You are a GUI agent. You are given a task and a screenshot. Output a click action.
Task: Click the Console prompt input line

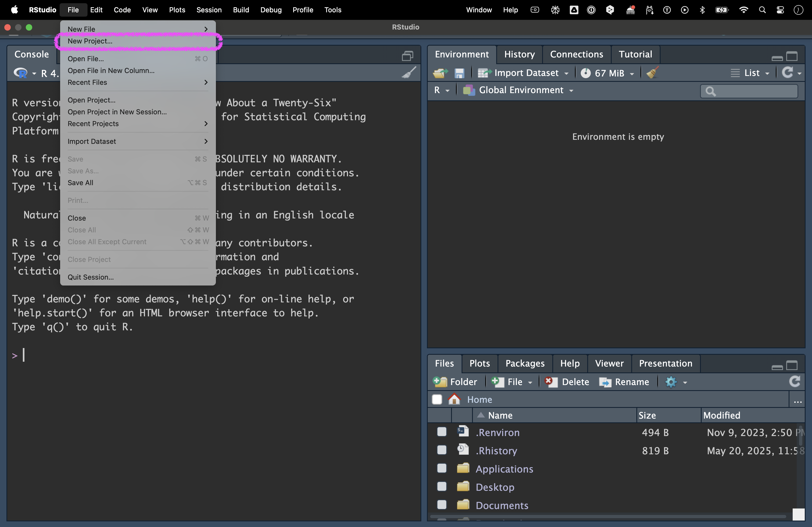pos(213,355)
